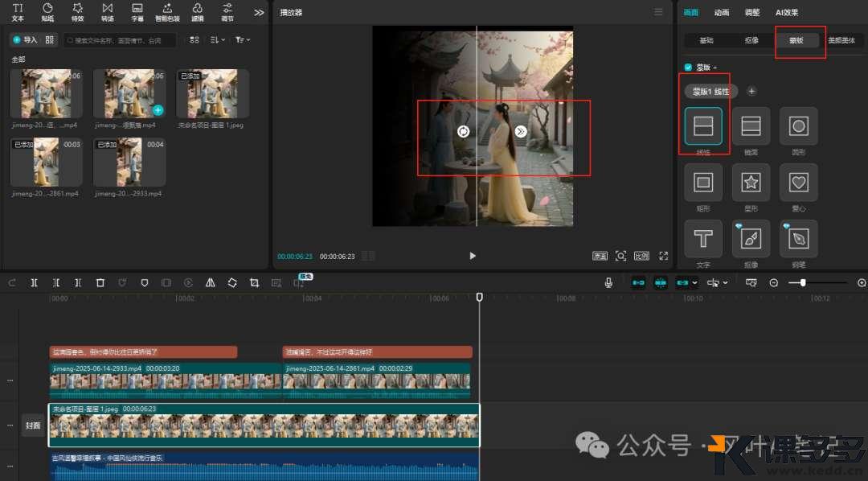Toggle the main track magnet snap button
The image size is (868, 481).
tap(639, 283)
